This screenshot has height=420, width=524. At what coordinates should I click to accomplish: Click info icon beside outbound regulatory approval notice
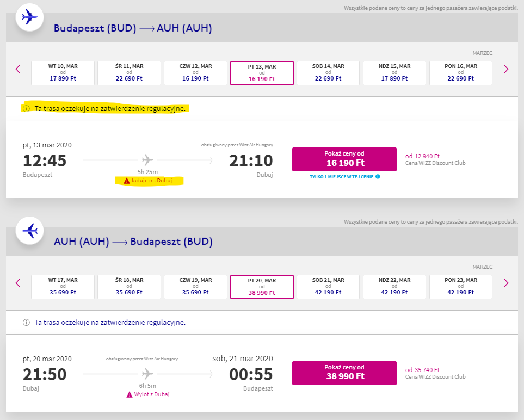pos(26,109)
